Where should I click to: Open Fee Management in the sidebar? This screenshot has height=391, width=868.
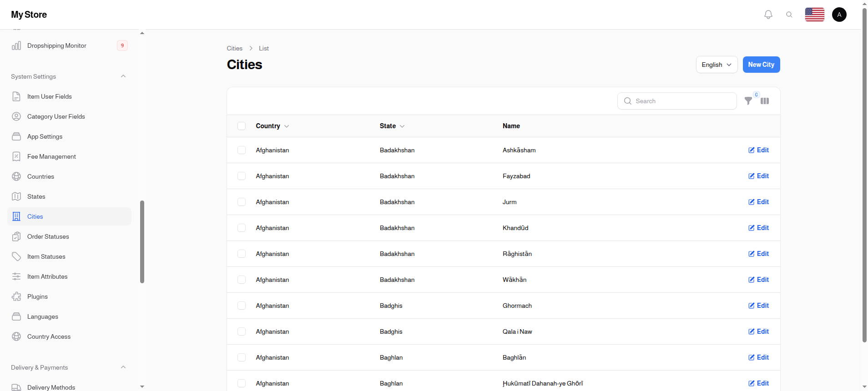pos(69,156)
